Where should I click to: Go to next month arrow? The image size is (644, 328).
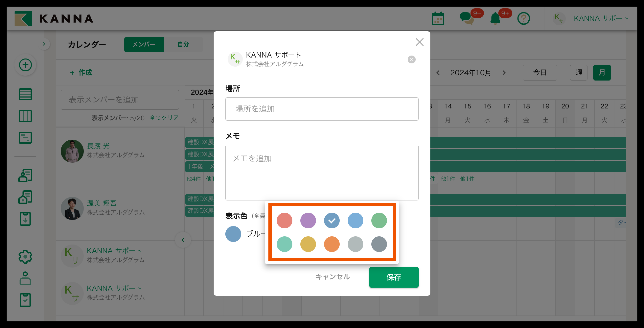click(504, 73)
